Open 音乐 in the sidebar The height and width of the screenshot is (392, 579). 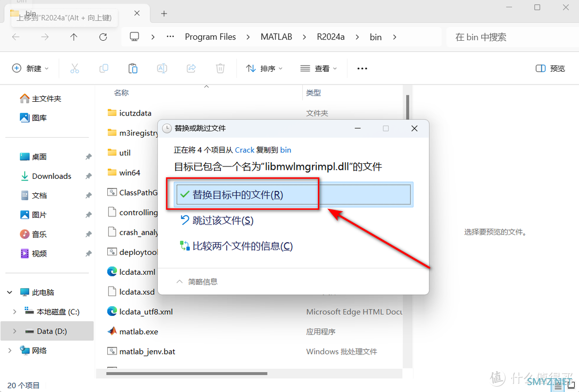[33, 234]
